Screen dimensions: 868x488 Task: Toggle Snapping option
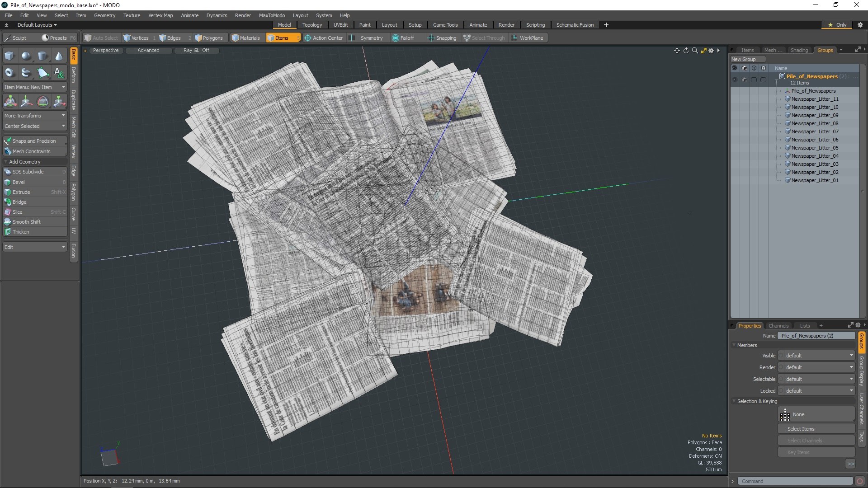(x=442, y=38)
